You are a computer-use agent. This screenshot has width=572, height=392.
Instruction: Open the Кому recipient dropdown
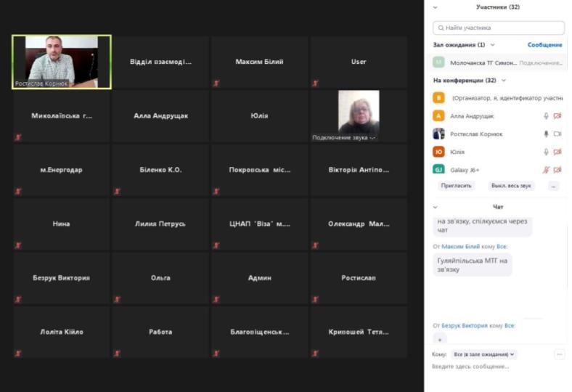[483, 354]
